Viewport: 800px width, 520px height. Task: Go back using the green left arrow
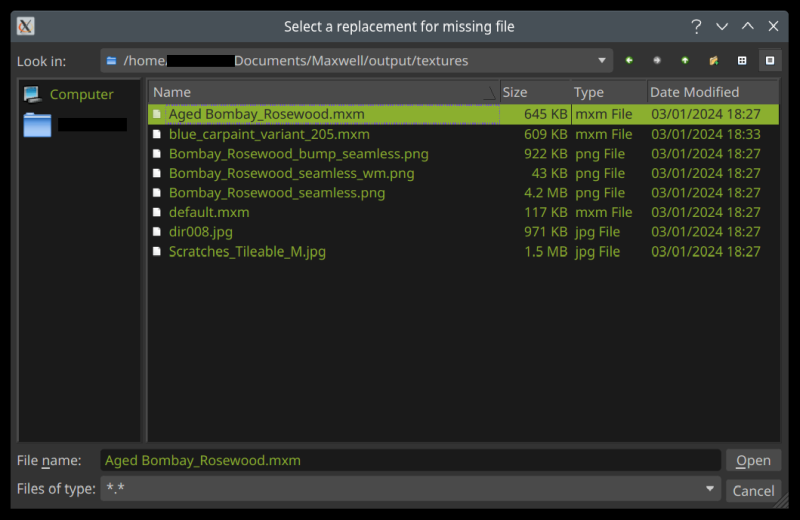[x=629, y=61]
